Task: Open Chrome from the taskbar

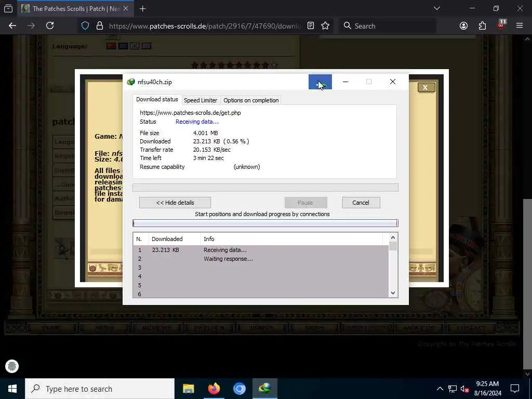Action: (239, 389)
